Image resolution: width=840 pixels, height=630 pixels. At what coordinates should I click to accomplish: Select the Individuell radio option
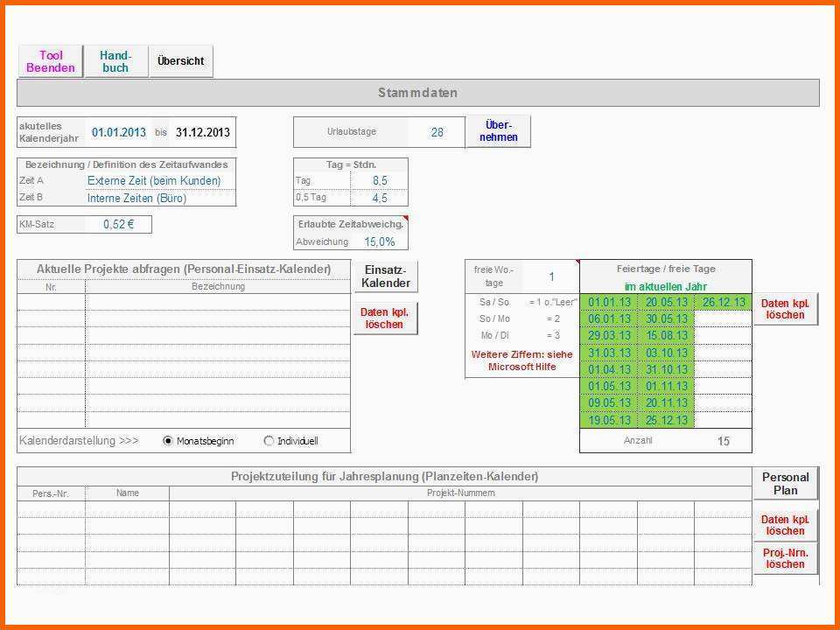269,441
